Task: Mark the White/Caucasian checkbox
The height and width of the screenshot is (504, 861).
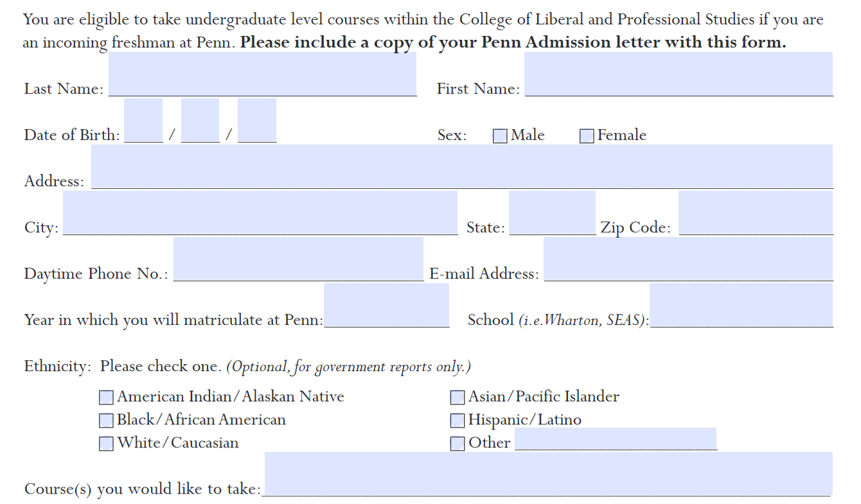Action: click(x=106, y=444)
